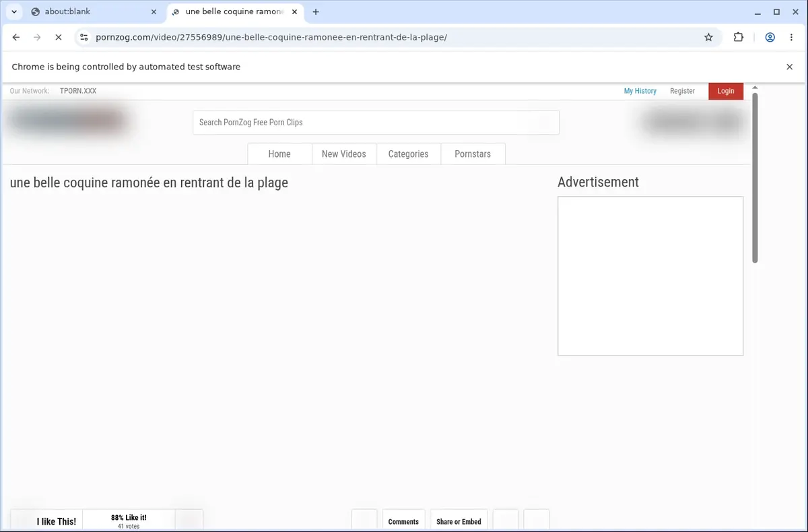Viewport: 808px width, 532px height.
Task: Open the New Videos tab
Action: click(x=344, y=154)
